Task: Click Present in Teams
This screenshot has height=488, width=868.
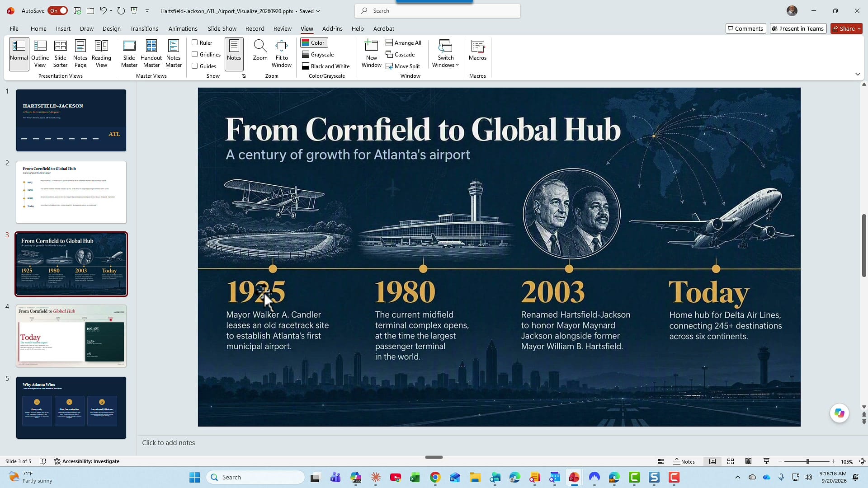Action: click(798, 28)
